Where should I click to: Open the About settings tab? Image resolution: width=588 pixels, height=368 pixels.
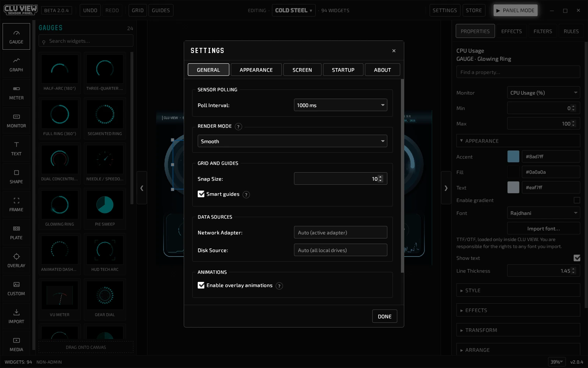coord(383,70)
